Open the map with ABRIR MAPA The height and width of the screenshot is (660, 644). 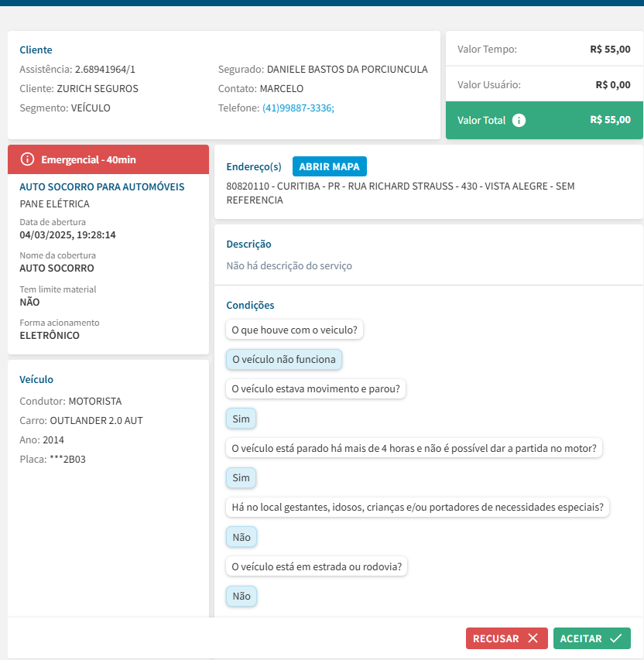click(330, 166)
